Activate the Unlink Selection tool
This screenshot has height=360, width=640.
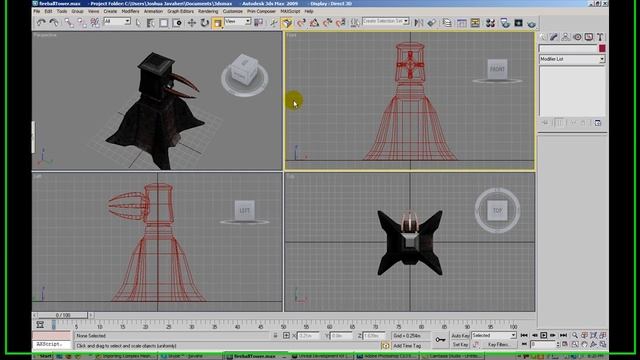(82, 23)
